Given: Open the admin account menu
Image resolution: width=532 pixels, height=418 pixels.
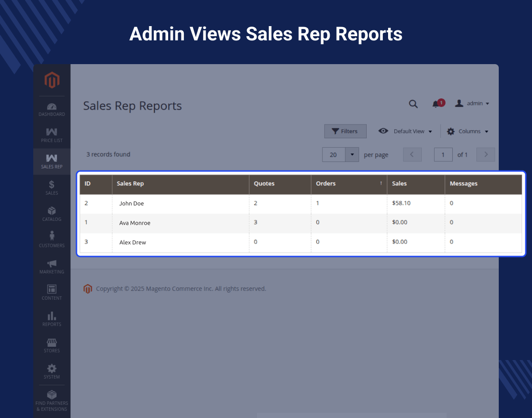Looking at the screenshot, I should [472, 104].
